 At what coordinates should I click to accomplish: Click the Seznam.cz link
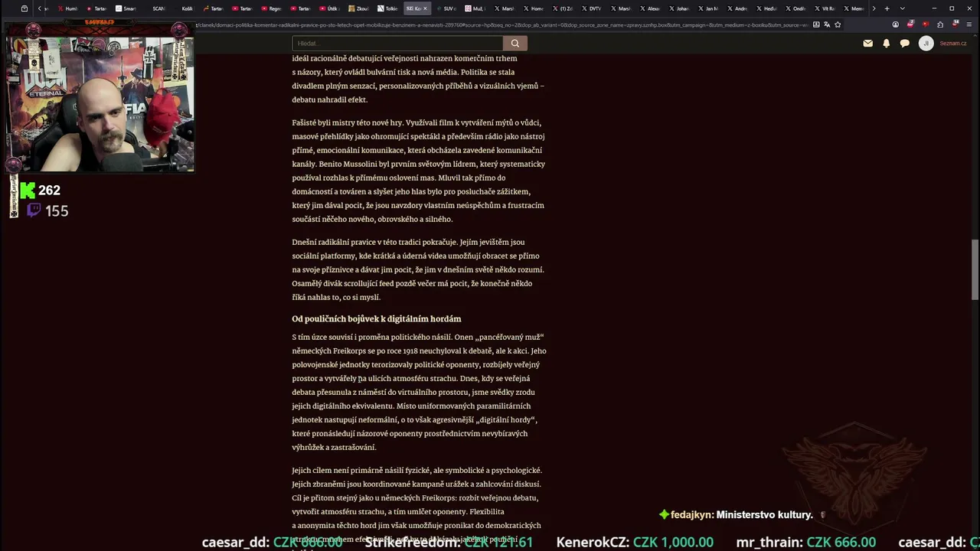pos(953,44)
